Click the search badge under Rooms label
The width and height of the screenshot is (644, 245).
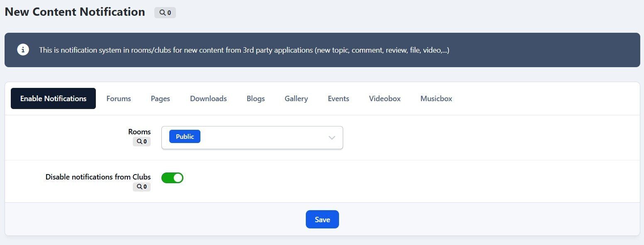click(x=142, y=142)
